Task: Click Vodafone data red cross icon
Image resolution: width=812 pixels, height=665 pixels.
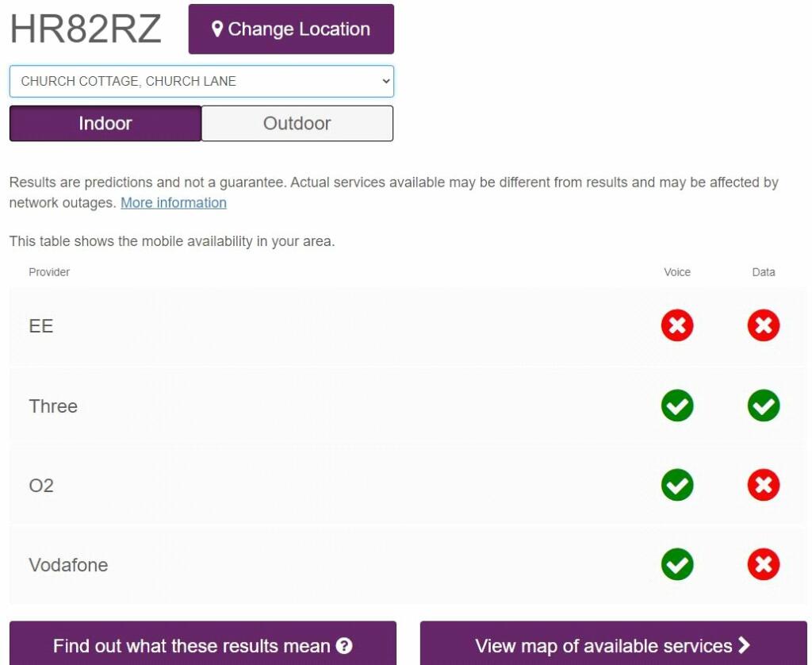Action: pos(764,565)
